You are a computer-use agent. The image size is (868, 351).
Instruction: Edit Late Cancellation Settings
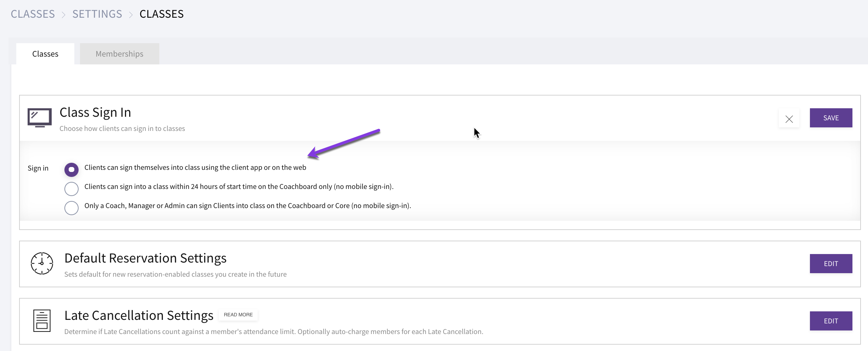pos(831,321)
